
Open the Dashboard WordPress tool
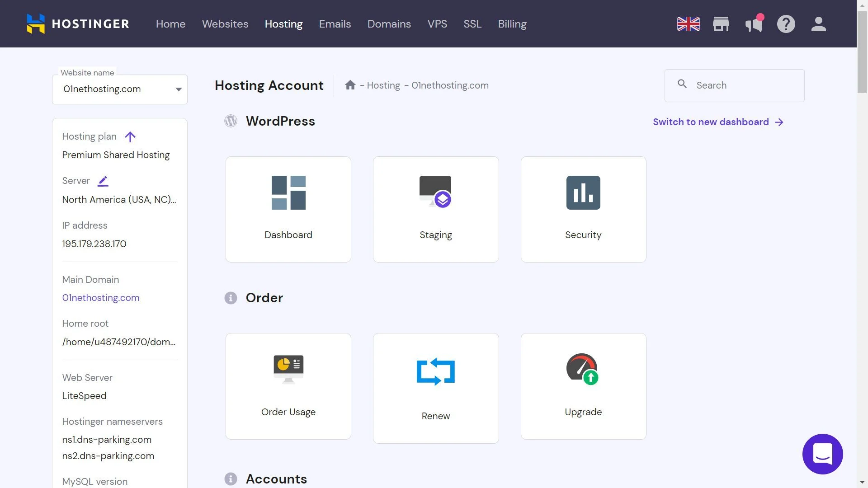click(x=288, y=209)
